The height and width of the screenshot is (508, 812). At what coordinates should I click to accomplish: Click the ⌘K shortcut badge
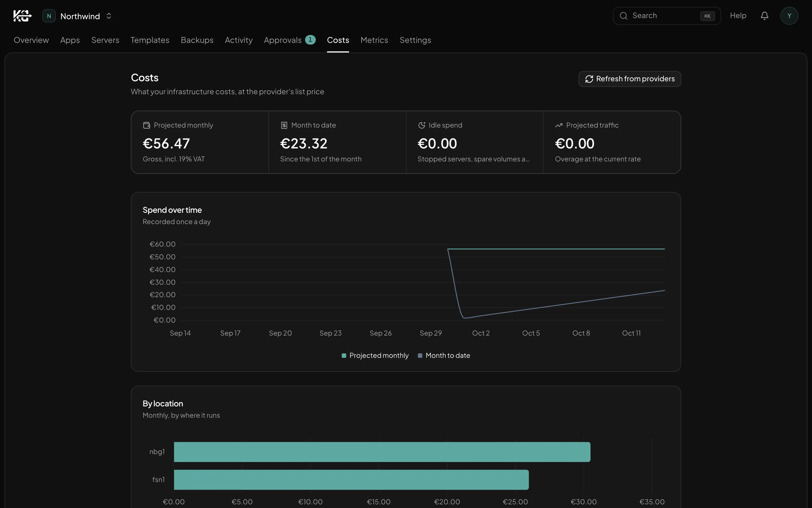click(707, 16)
